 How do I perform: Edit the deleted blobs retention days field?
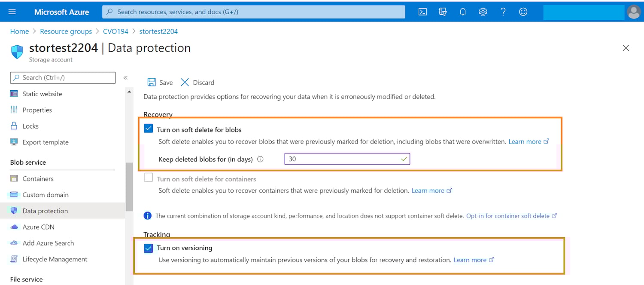point(347,159)
